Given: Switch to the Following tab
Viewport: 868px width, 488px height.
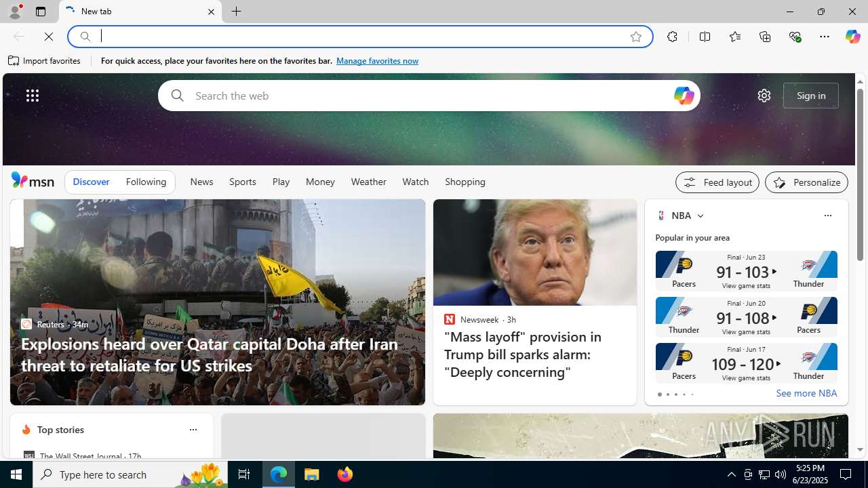Looking at the screenshot, I should point(146,182).
